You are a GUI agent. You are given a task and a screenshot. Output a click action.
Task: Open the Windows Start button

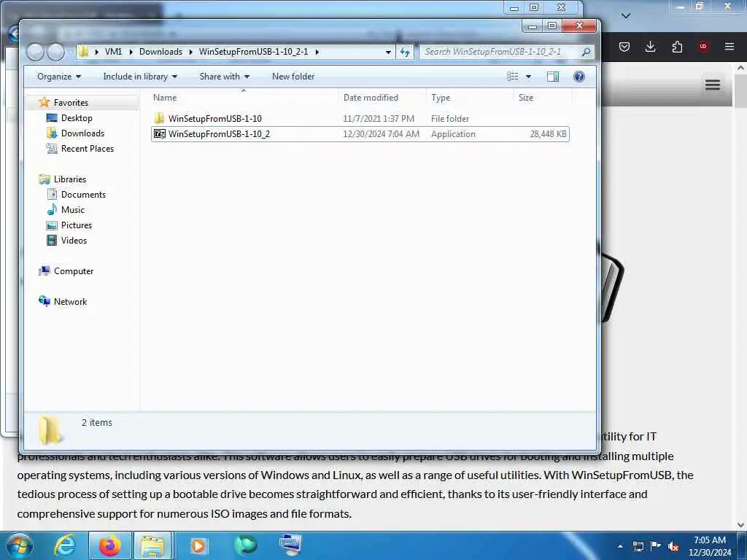pyautogui.click(x=19, y=545)
